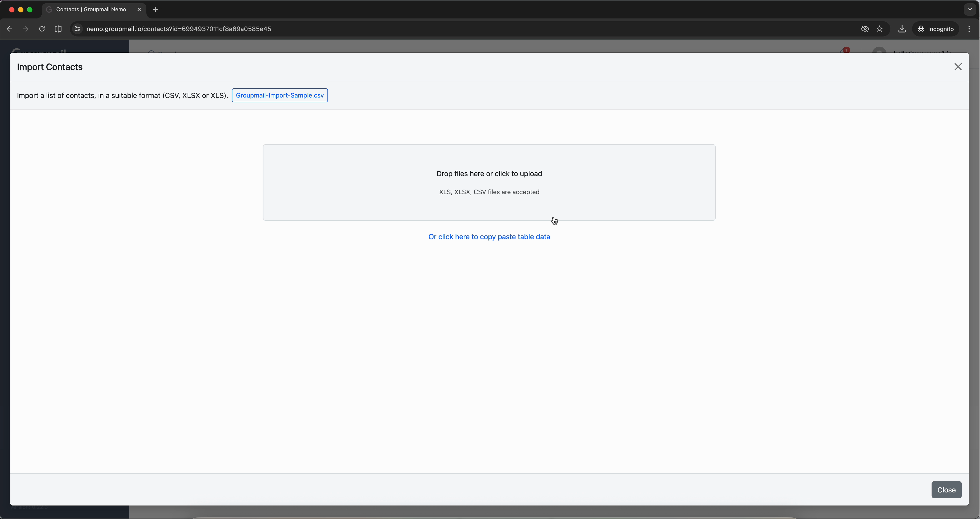Click 'Or click here to copy paste table data'
Image resolution: width=980 pixels, height=519 pixels.
click(489, 237)
